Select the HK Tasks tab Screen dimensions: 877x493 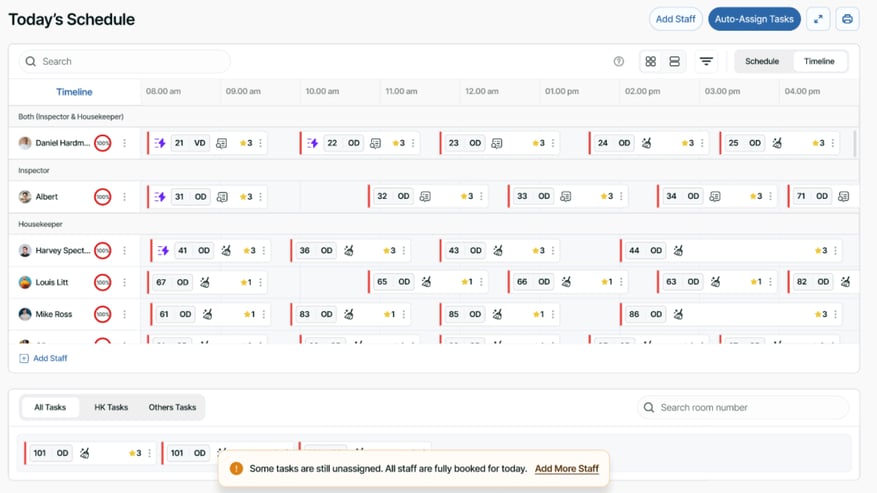pos(111,407)
